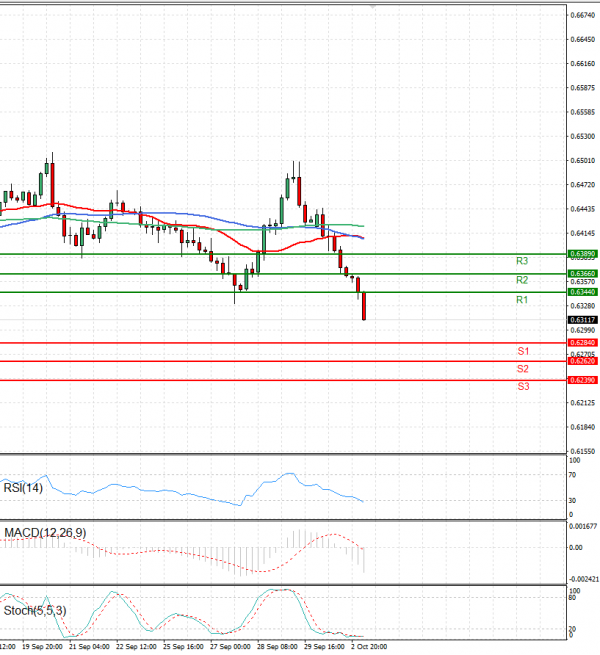Image resolution: width=600 pixels, height=655 pixels.
Task: Select the R3 resistance label
Action: [x=521, y=261]
